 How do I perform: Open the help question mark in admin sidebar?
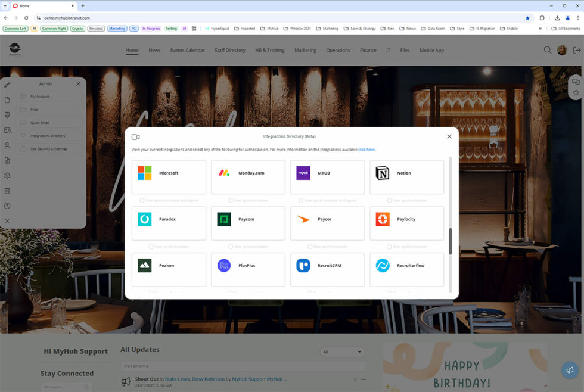tap(7, 206)
